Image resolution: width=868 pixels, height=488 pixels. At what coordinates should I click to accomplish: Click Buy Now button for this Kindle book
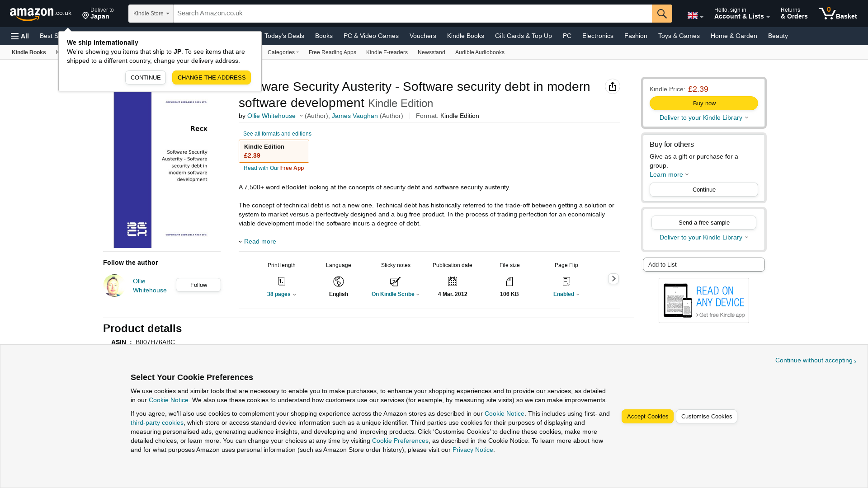(x=703, y=103)
